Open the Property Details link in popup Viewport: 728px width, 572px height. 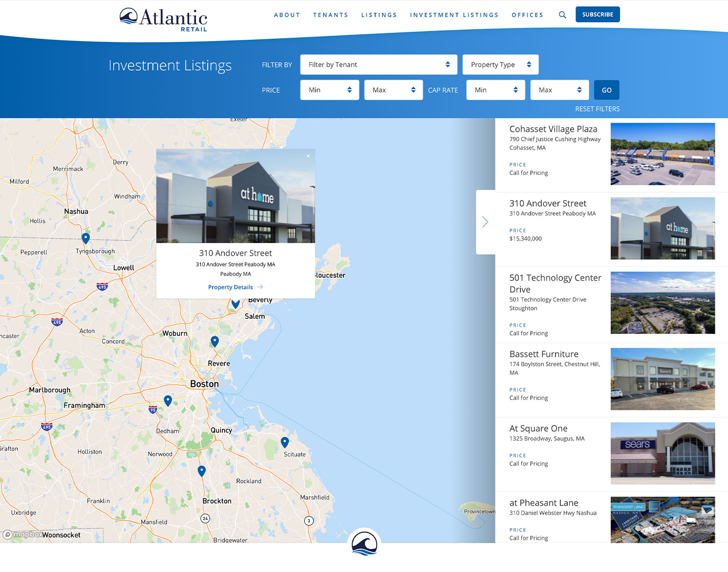pos(236,287)
